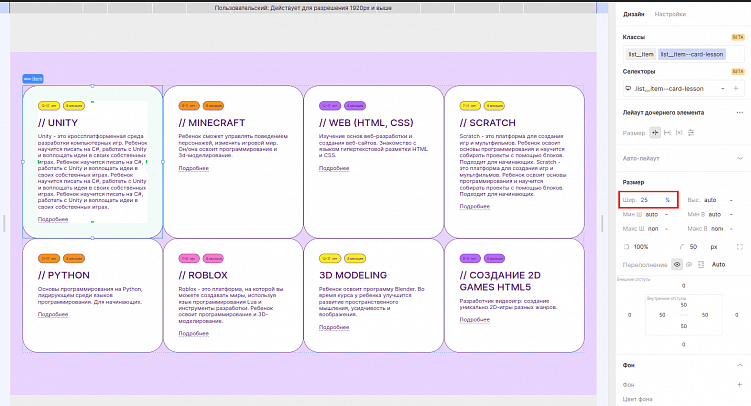The height and width of the screenshot is (406, 751).
Task: Add a background with the Фон plus icon
Action: (x=739, y=384)
